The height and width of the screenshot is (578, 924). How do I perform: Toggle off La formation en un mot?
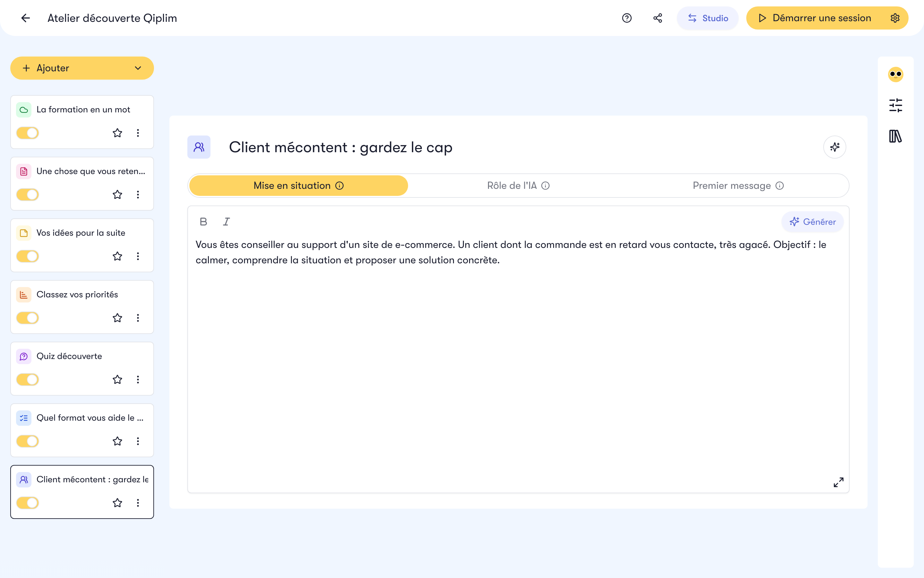[x=28, y=133]
